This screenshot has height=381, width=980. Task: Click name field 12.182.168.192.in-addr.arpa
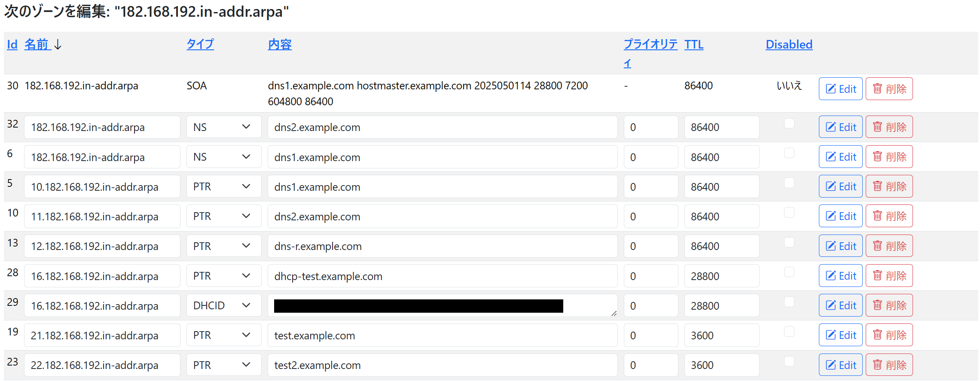[102, 246]
